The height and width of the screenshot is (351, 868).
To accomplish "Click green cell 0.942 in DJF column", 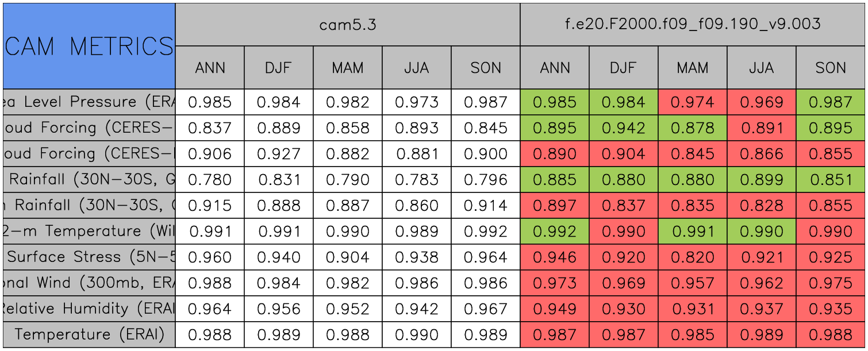I will (x=623, y=128).
